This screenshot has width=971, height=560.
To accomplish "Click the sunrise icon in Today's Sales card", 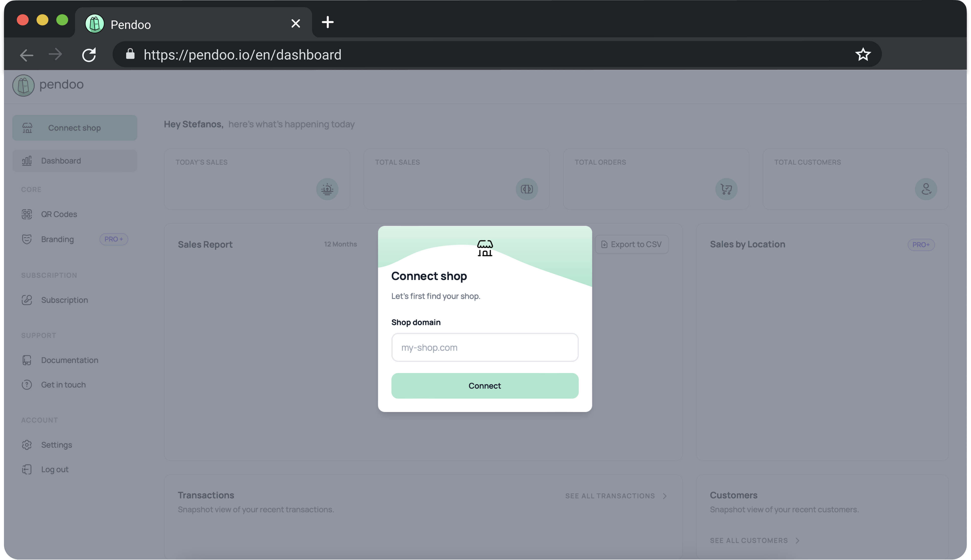I will [327, 189].
